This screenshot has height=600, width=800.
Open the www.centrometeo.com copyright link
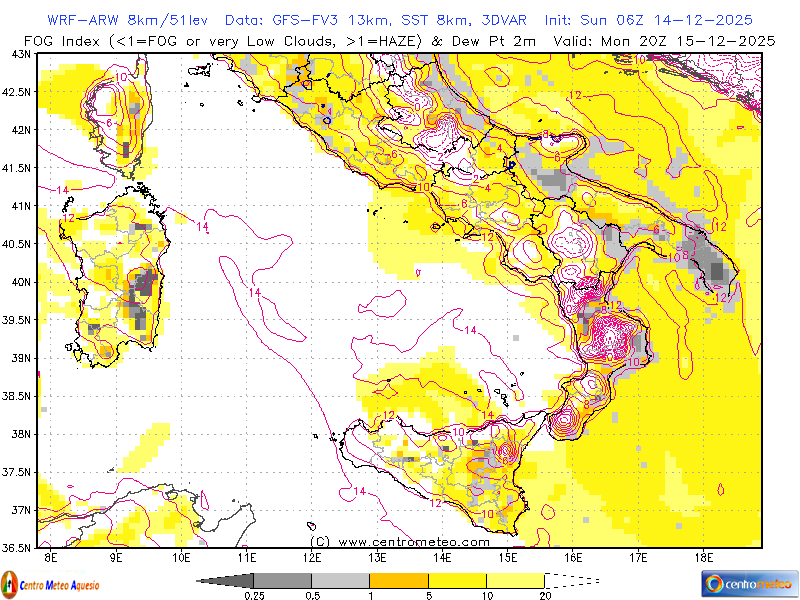click(398, 541)
